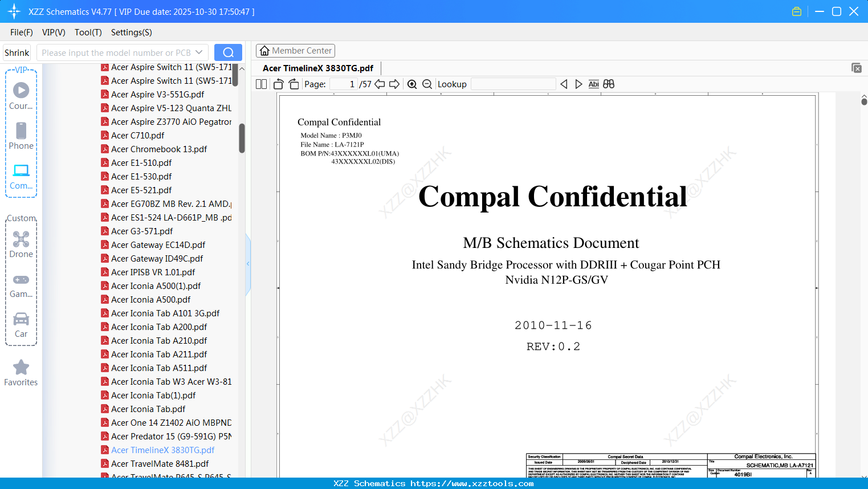Open Acer Iconia Tab.pdf
Viewport: 868px width, 489px height.
pos(148,409)
